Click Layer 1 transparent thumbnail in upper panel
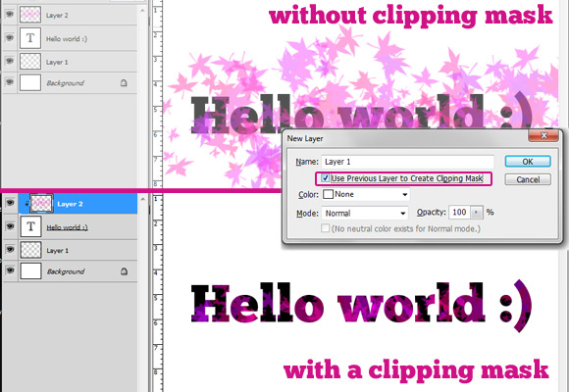This screenshot has height=392, width=569. (30, 61)
